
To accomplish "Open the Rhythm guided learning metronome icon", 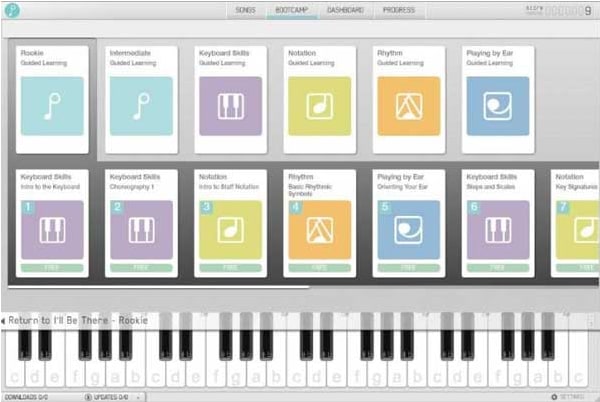I will click(409, 106).
